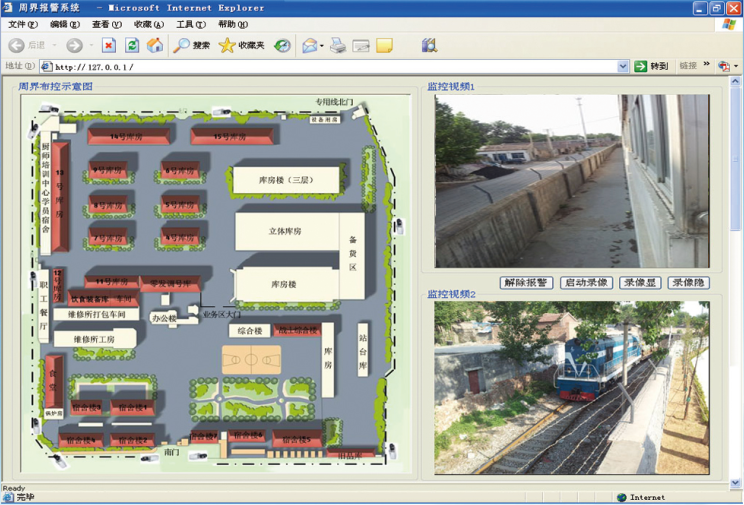744x505 pixels.
Task: Select the camera icon on map east wall
Action: (x=399, y=226)
